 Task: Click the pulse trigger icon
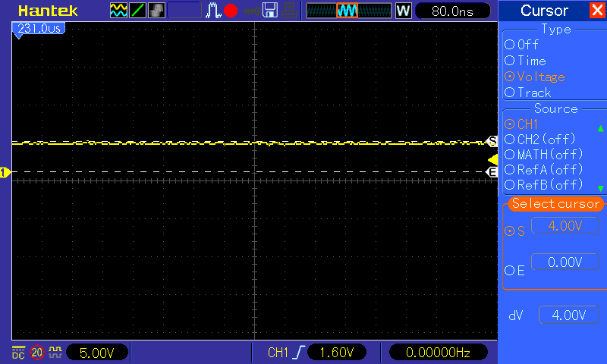point(213,11)
